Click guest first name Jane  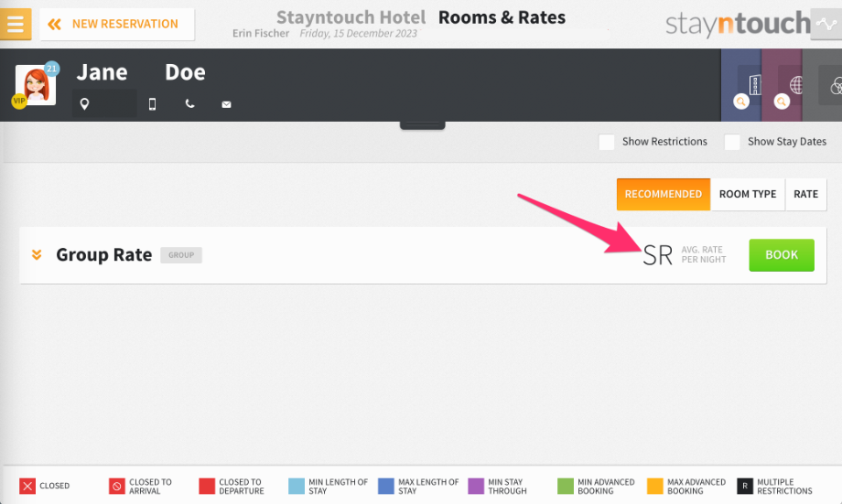point(102,72)
